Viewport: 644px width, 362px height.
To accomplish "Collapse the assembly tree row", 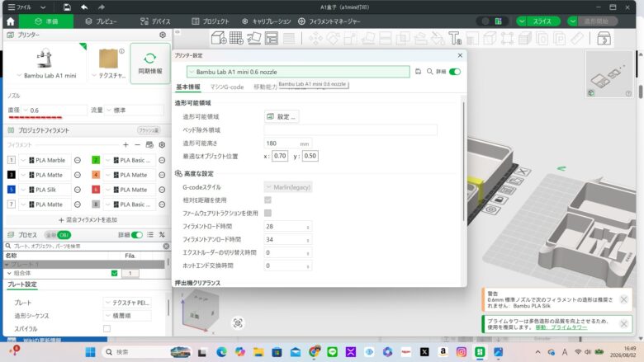I will pos(9,273).
